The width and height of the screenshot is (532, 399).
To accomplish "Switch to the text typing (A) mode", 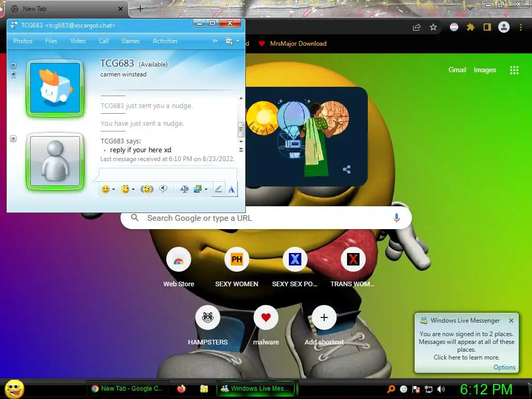I will click(231, 189).
